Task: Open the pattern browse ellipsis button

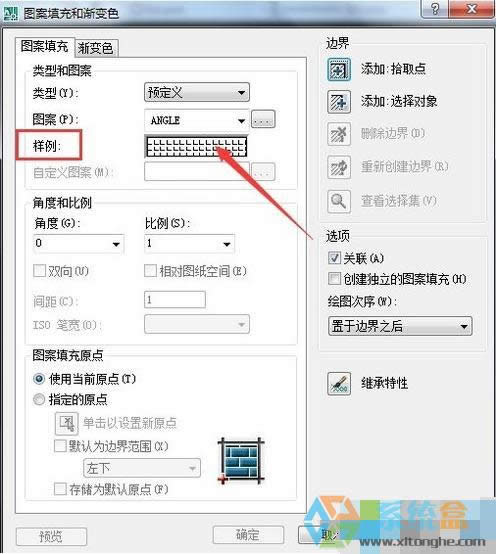Action: click(x=263, y=119)
